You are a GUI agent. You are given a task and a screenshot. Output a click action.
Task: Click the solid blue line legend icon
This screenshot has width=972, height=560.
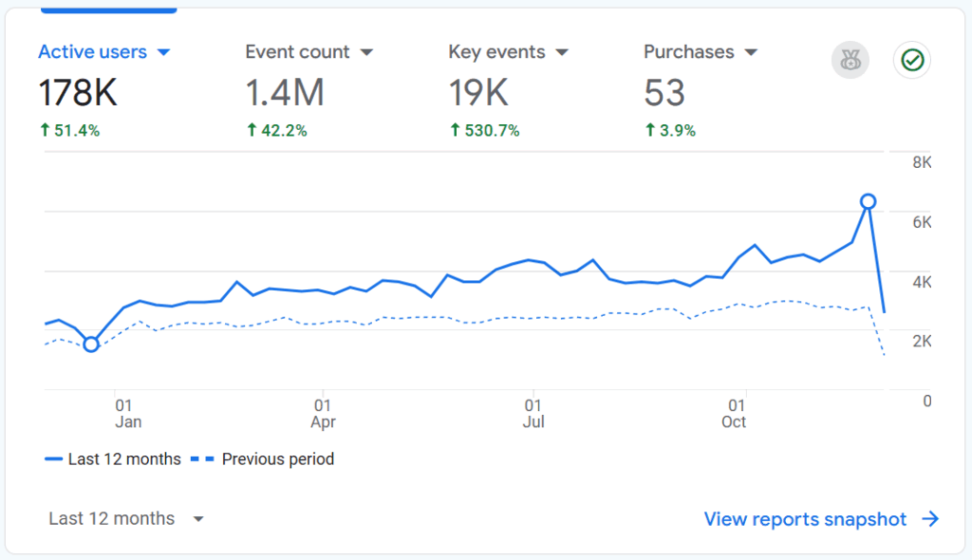[x=54, y=458]
